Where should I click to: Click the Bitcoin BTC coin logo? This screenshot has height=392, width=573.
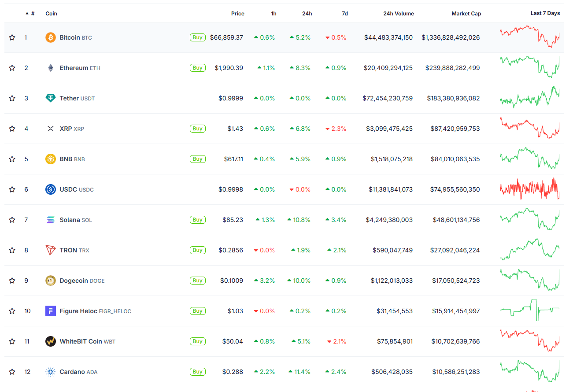click(50, 37)
